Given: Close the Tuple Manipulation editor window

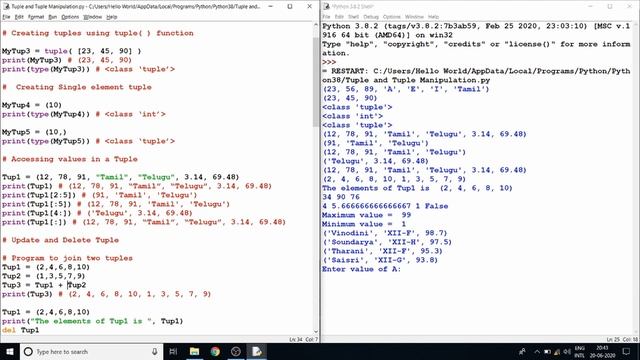Looking at the screenshot, I should (309, 7).
